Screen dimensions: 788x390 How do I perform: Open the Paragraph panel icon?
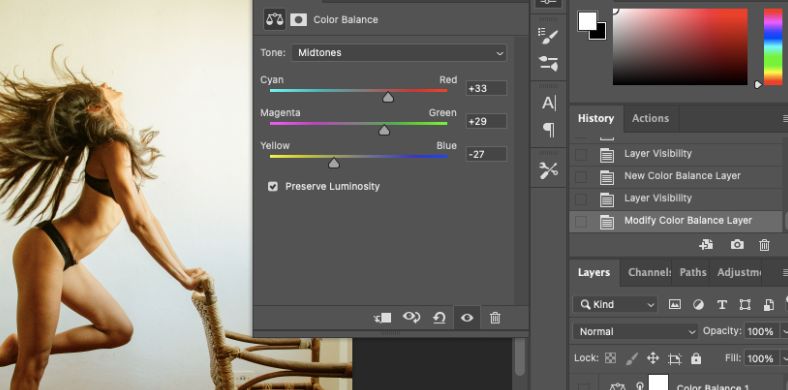pos(549,130)
